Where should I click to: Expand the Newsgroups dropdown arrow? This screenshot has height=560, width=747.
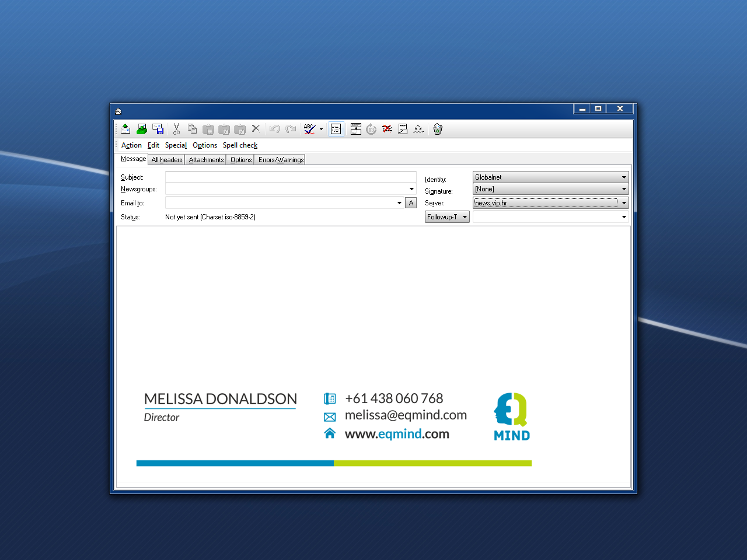click(x=411, y=189)
